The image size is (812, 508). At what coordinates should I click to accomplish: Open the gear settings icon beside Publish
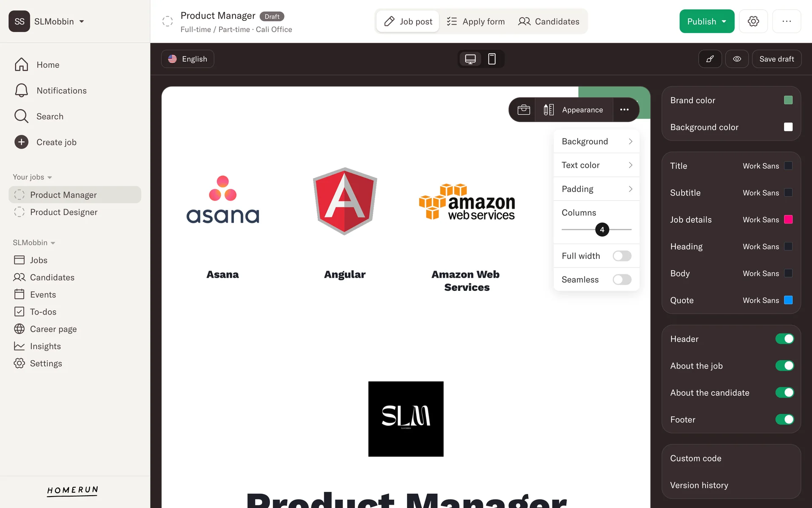pyautogui.click(x=753, y=21)
